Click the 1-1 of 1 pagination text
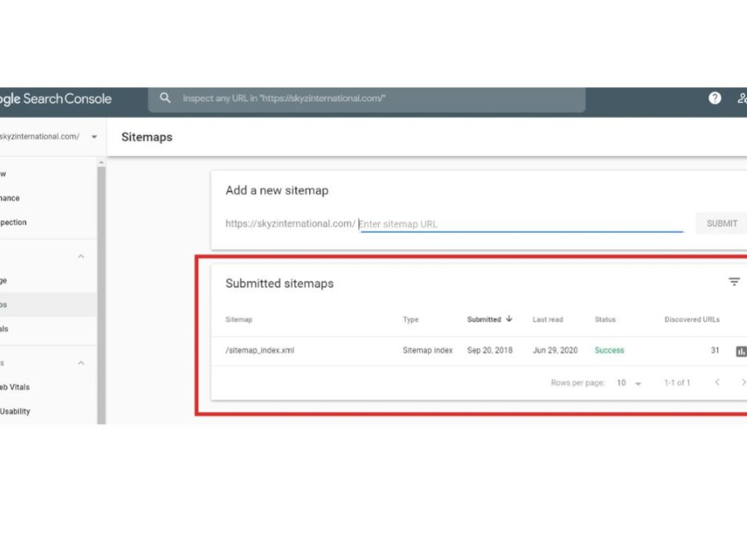This screenshot has width=747, height=560. pos(677,383)
